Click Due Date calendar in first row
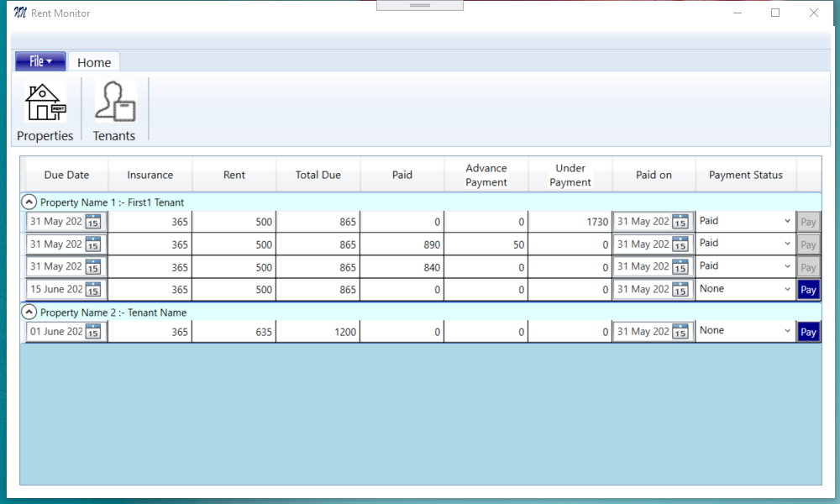This screenshot has height=504, width=840. pyautogui.click(x=93, y=223)
